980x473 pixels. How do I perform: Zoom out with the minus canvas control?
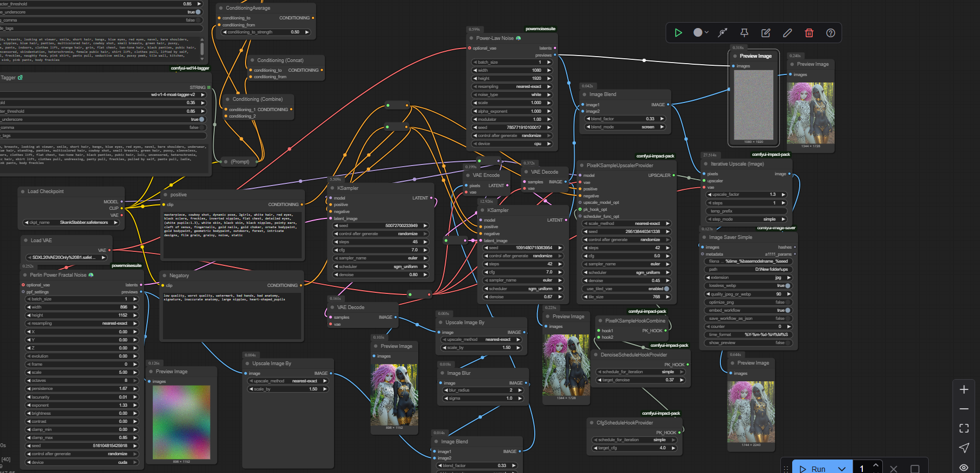pyautogui.click(x=964, y=409)
